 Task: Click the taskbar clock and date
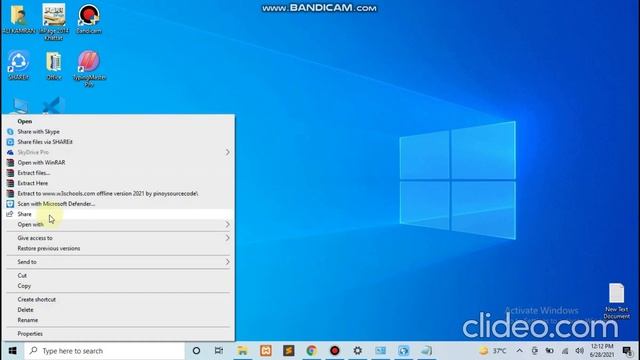[602, 351]
